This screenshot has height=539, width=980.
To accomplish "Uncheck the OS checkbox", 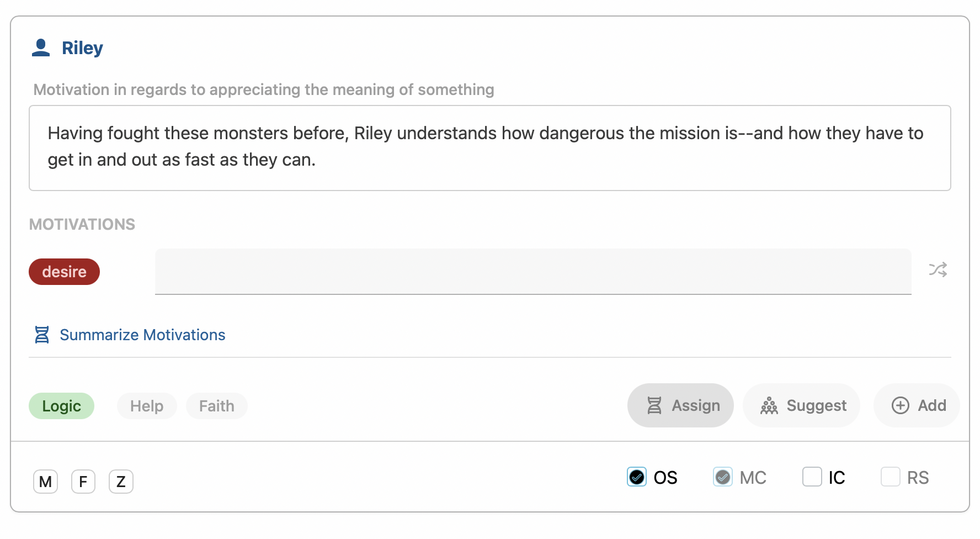I will pyautogui.click(x=637, y=477).
